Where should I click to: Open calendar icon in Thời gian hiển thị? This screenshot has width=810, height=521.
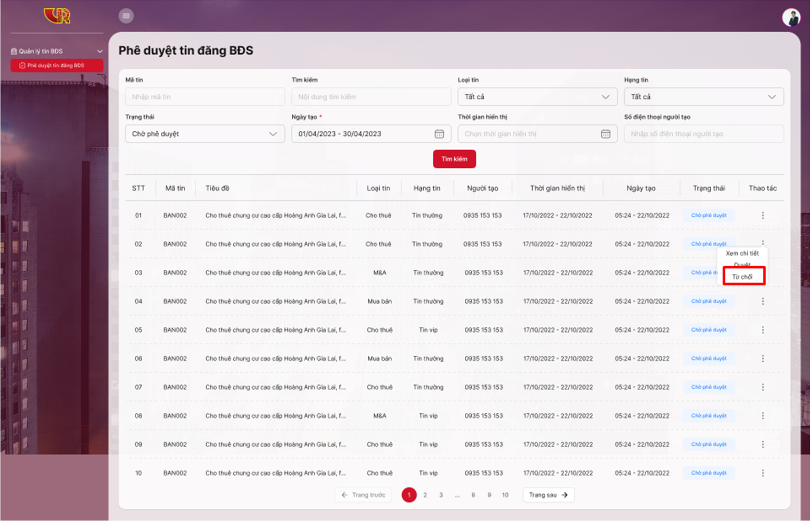click(x=605, y=134)
